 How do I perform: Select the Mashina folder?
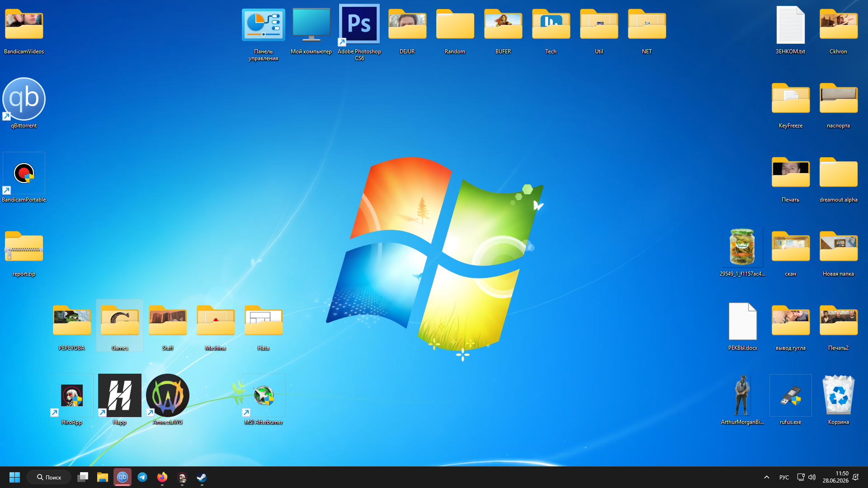point(216,326)
